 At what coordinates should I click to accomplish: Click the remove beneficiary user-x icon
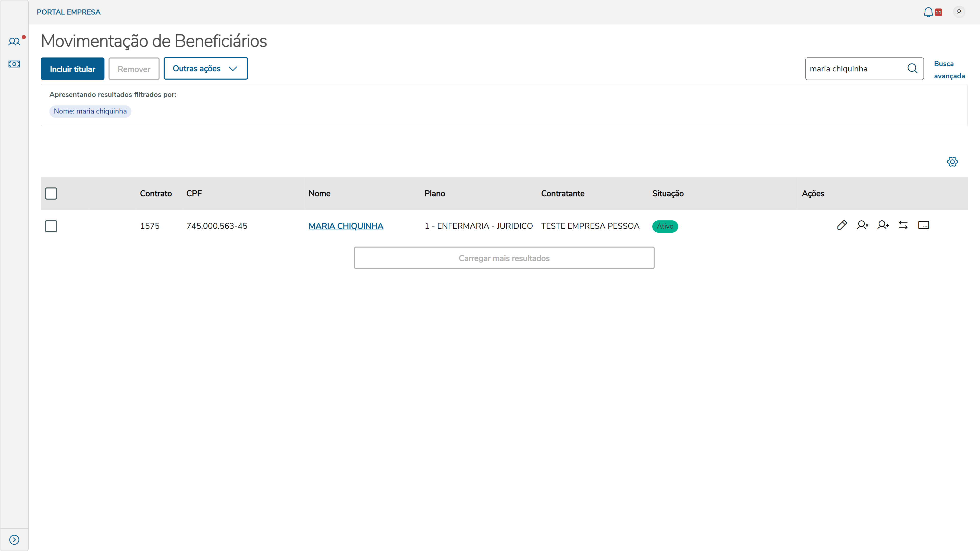coord(862,225)
